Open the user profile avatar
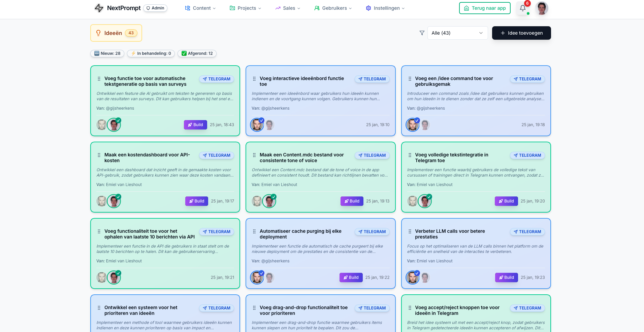This screenshot has height=332, width=644. [x=542, y=8]
